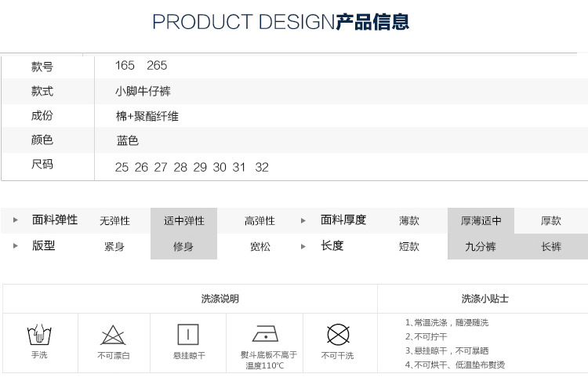Click the 手洗 caption text
This screenshot has width=588, height=392.
[x=39, y=355]
